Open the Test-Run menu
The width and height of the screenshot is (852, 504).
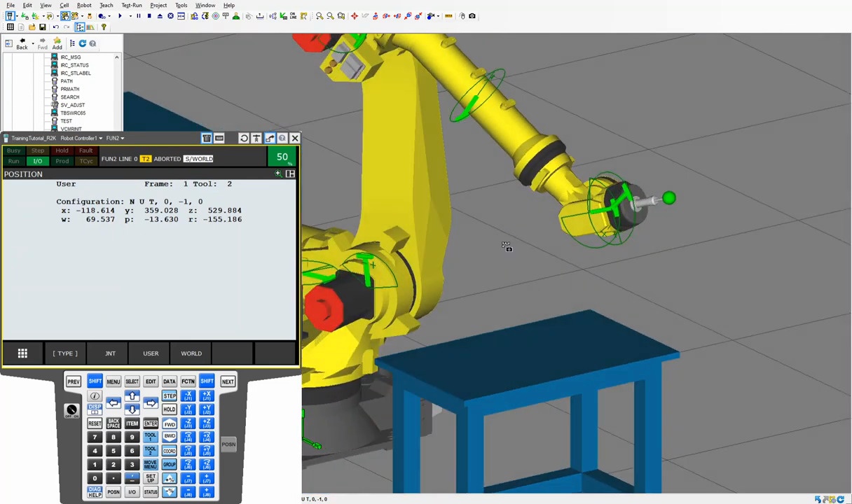tap(131, 5)
